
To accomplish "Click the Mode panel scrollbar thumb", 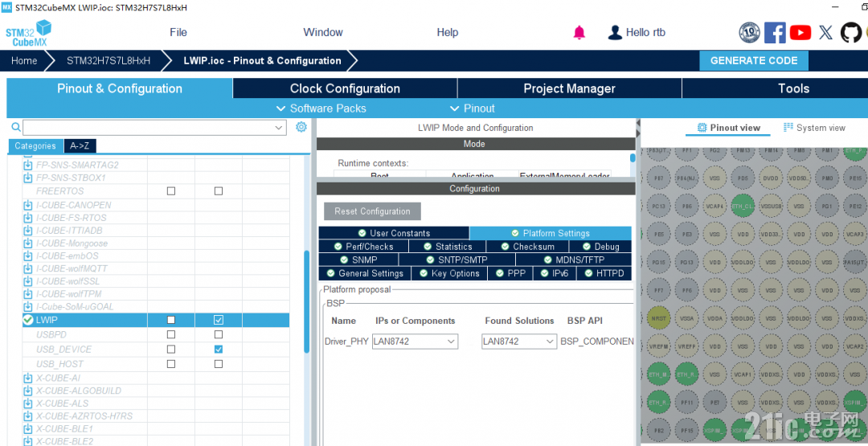I will point(633,158).
